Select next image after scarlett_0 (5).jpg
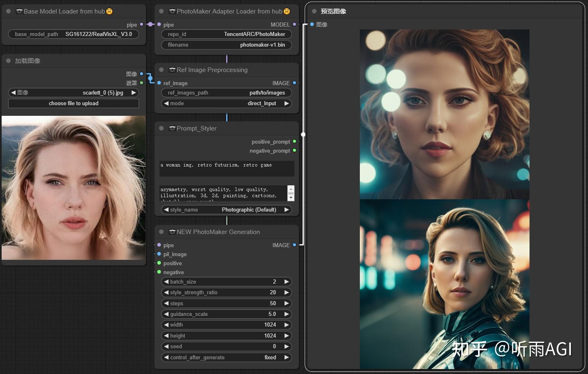This screenshot has width=588, height=374. [x=133, y=93]
